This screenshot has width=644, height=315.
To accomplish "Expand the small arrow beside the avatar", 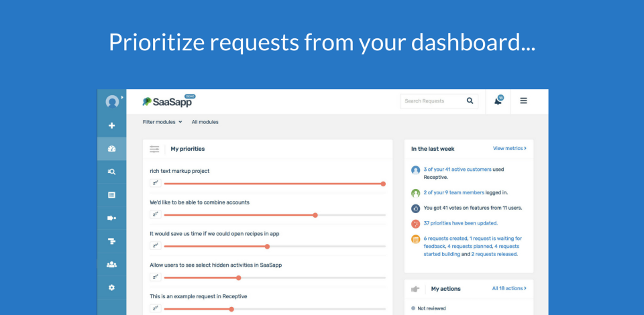I will point(122,97).
